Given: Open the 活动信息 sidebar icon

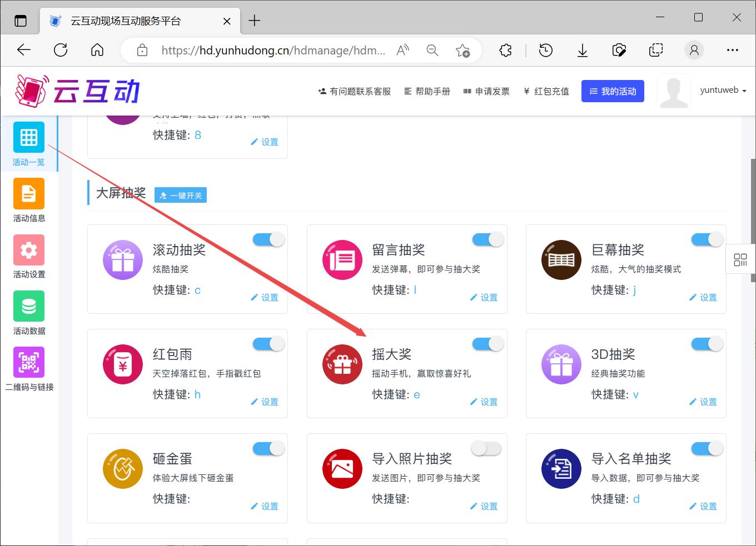Looking at the screenshot, I should (29, 193).
